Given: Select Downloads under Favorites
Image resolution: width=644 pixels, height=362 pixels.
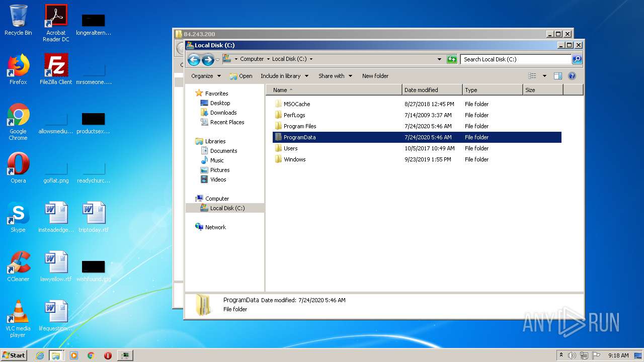Looking at the screenshot, I should (x=219, y=113).
